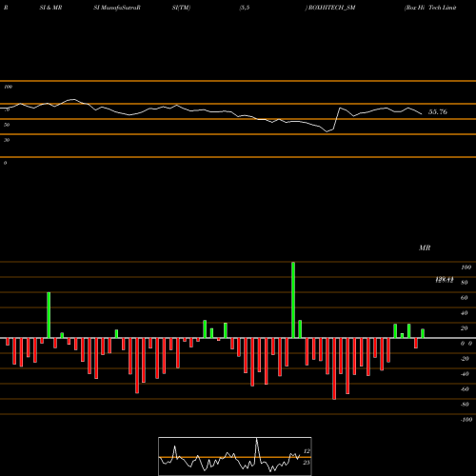Screen dimensions: 476x476
Task: Click the RSI value 55.76 label
Action: [438, 111]
